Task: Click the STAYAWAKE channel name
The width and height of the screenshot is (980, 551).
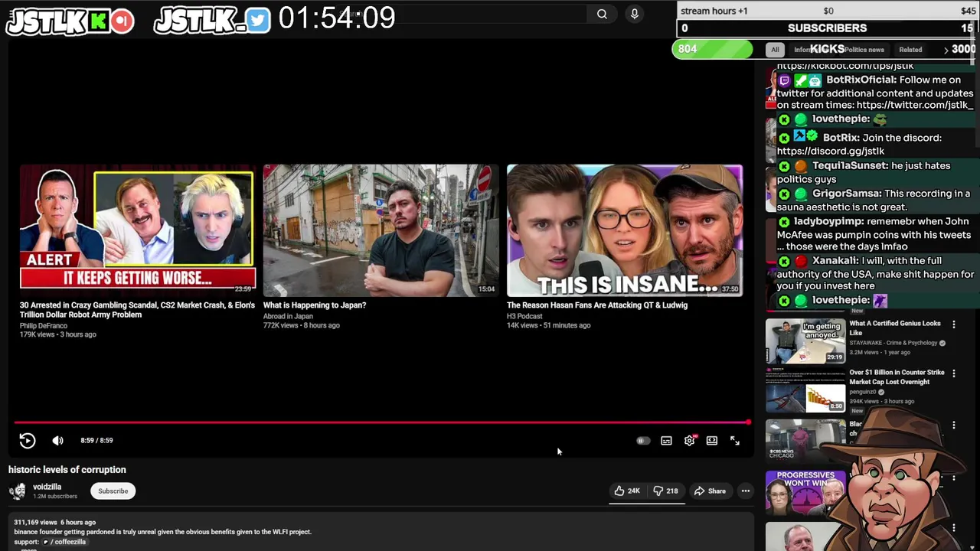Action: [893, 343]
